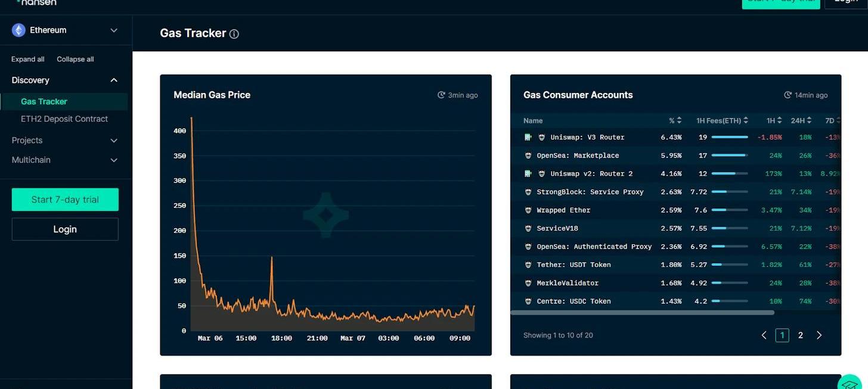Image resolution: width=868 pixels, height=389 pixels.
Task: Click the 6.43% value in Uniswap V3 row
Action: coord(671,137)
